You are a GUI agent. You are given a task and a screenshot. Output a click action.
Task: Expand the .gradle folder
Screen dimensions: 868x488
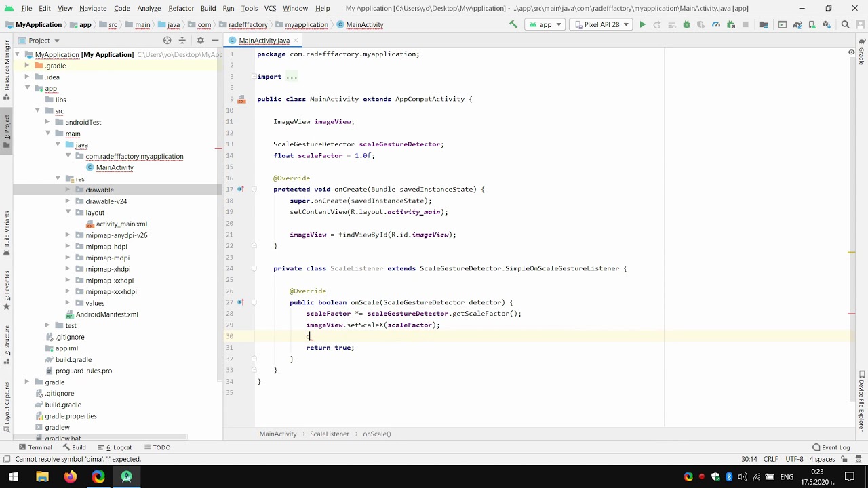(27, 66)
